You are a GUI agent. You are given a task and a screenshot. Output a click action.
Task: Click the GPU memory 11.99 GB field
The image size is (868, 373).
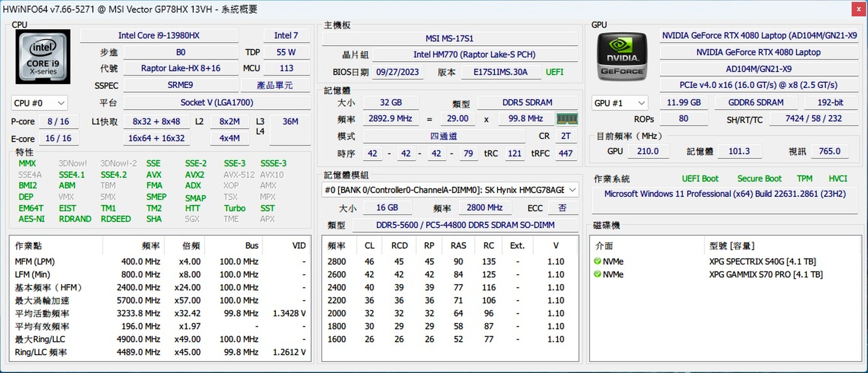[684, 103]
